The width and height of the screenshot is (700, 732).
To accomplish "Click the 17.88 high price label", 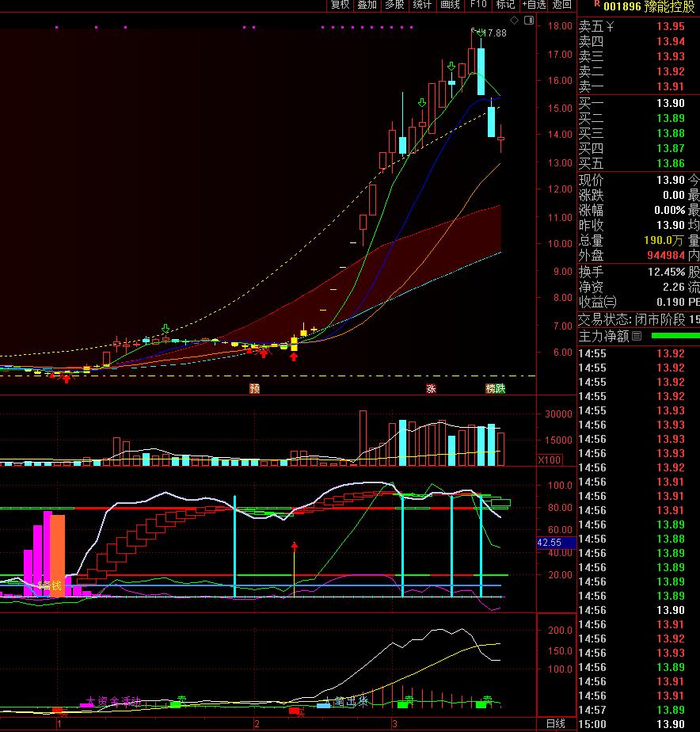I will [x=495, y=33].
